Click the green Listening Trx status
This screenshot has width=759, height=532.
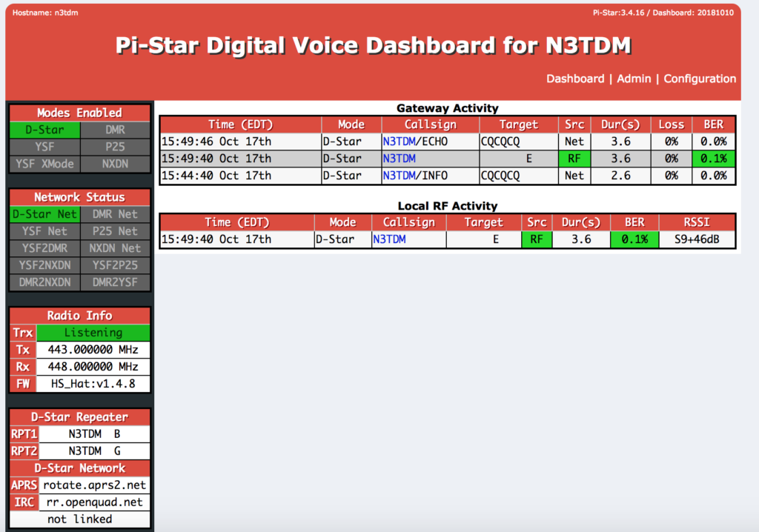93,333
